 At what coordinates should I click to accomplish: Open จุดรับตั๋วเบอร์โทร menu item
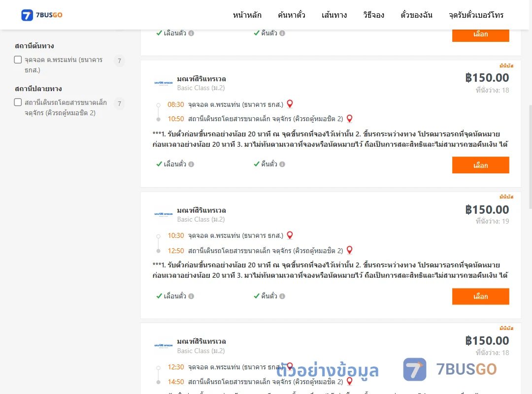(476, 15)
